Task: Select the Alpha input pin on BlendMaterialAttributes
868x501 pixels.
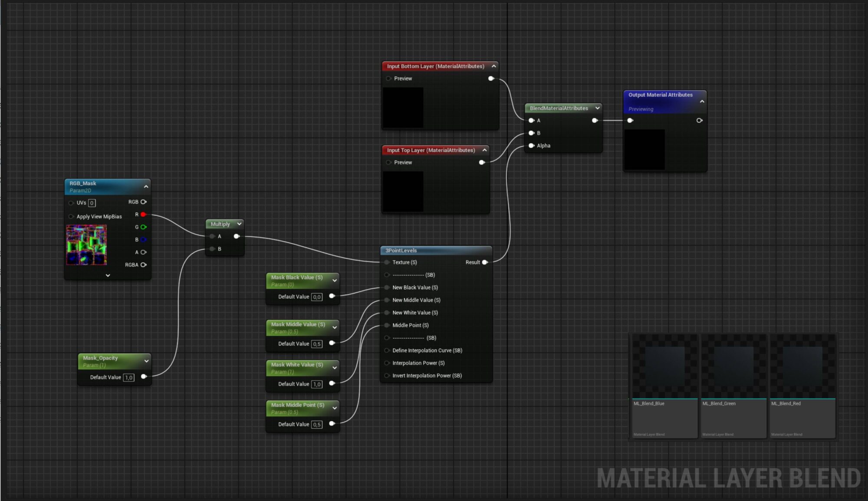Action: pos(532,145)
